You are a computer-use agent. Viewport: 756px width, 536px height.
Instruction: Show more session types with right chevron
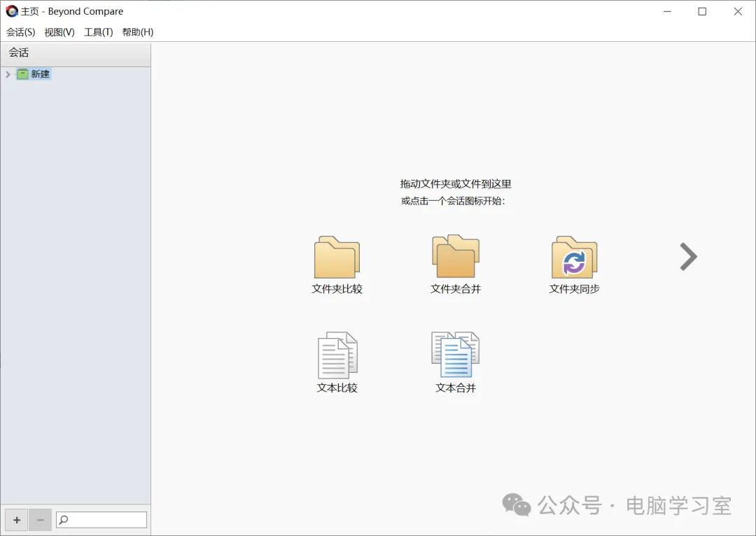pyautogui.click(x=689, y=256)
